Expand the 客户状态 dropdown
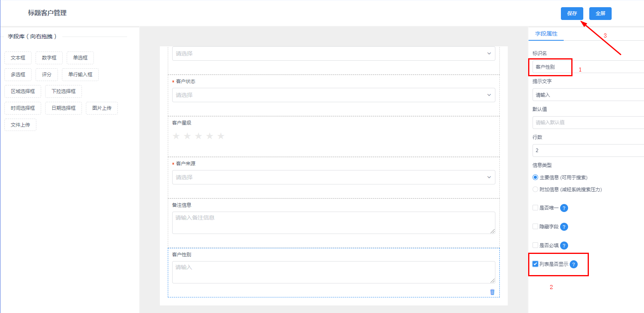644x313 pixels. [334, 95]
